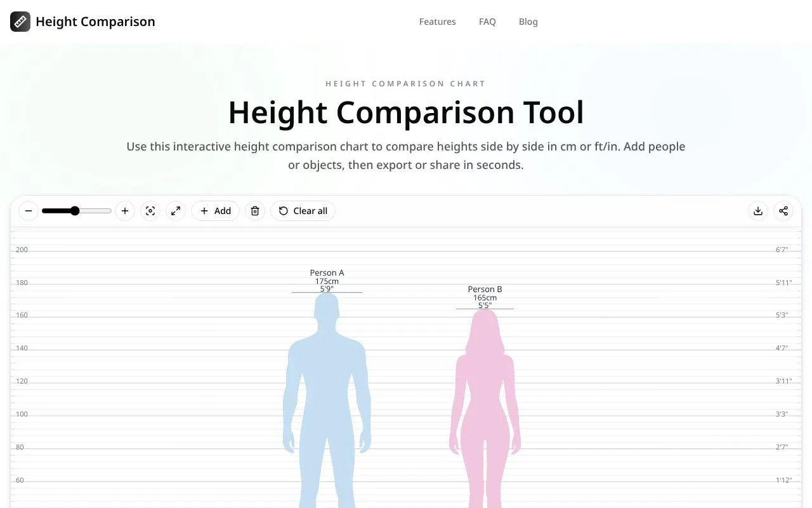The width and height of the screenshot is (812, 508).
Task: Click the Person B name label
Action: [x=485, y=290]
